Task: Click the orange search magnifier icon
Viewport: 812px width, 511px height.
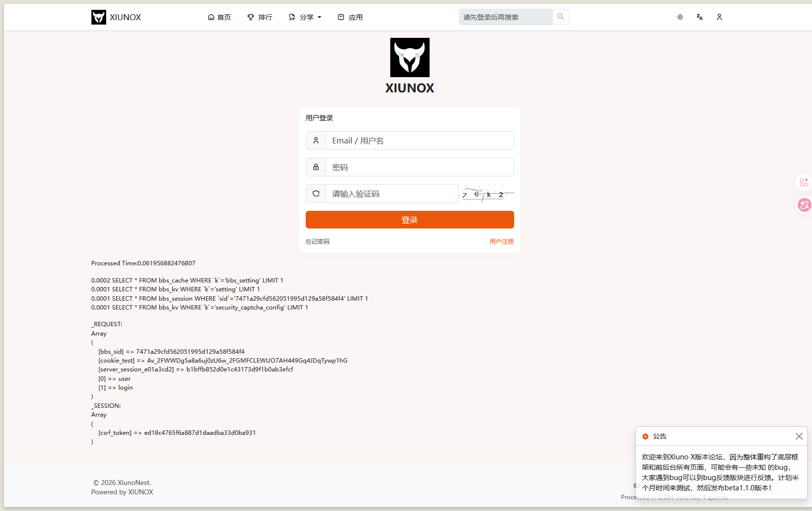Action: click(x=560, y=17)
